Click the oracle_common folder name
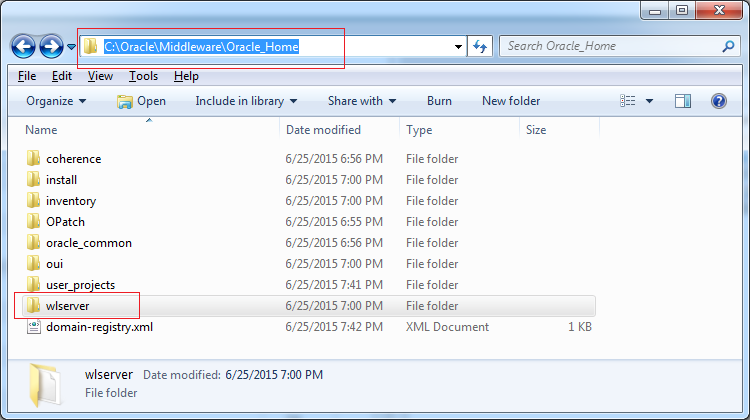 click(x=88, y=243)
